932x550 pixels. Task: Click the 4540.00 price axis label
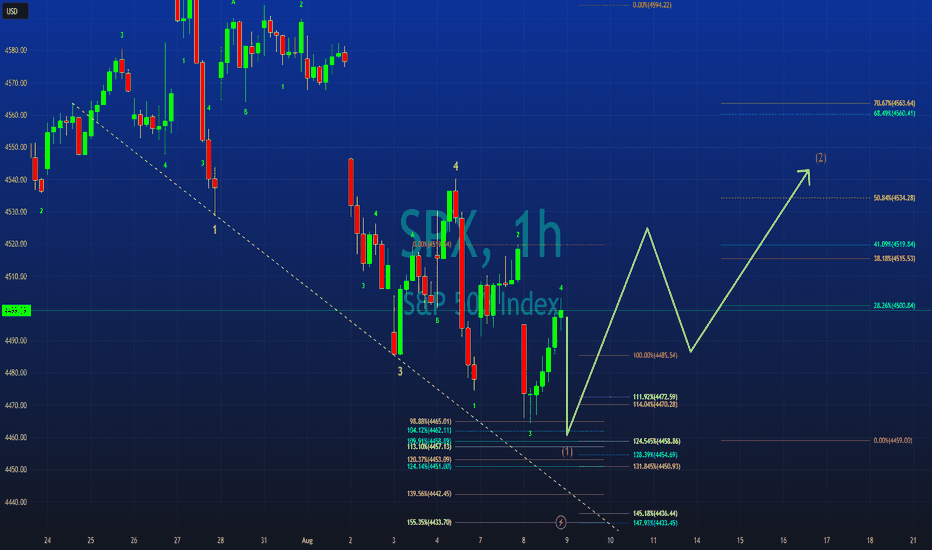pos(15,180)
